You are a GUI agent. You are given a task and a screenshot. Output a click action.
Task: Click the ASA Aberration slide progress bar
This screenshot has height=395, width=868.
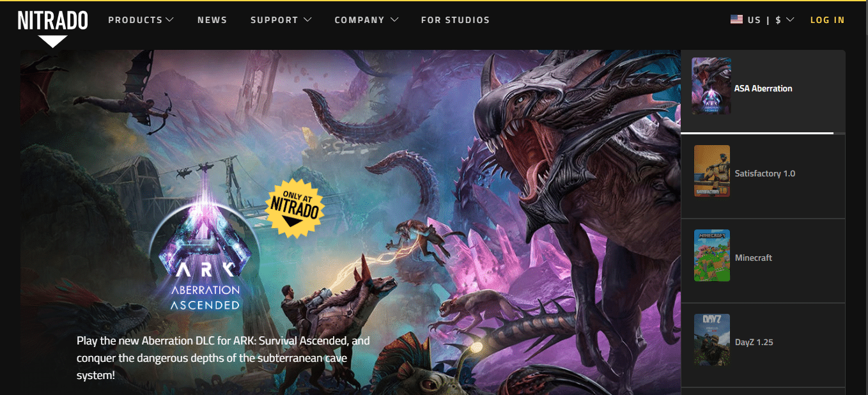coord(763,133)
